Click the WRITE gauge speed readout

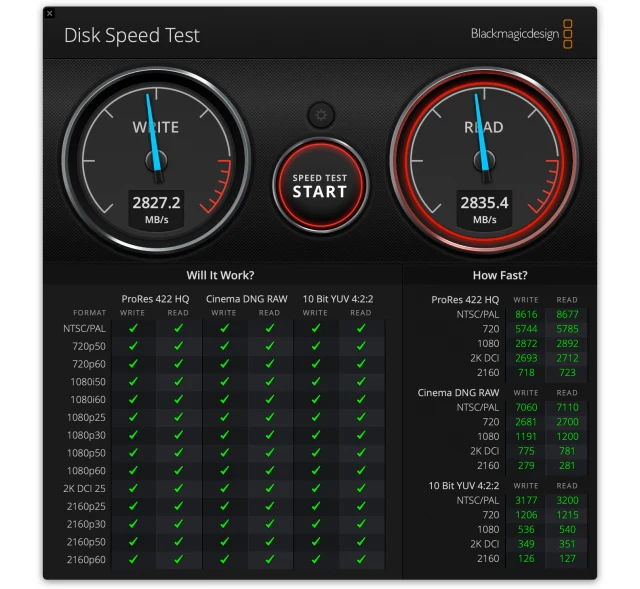pos(156,209)
